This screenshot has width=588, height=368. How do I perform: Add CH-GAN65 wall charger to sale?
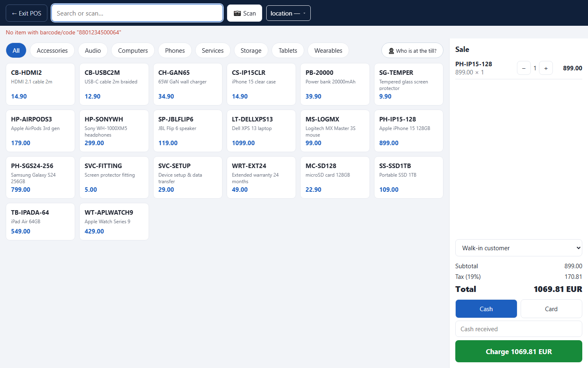[188, 84]
